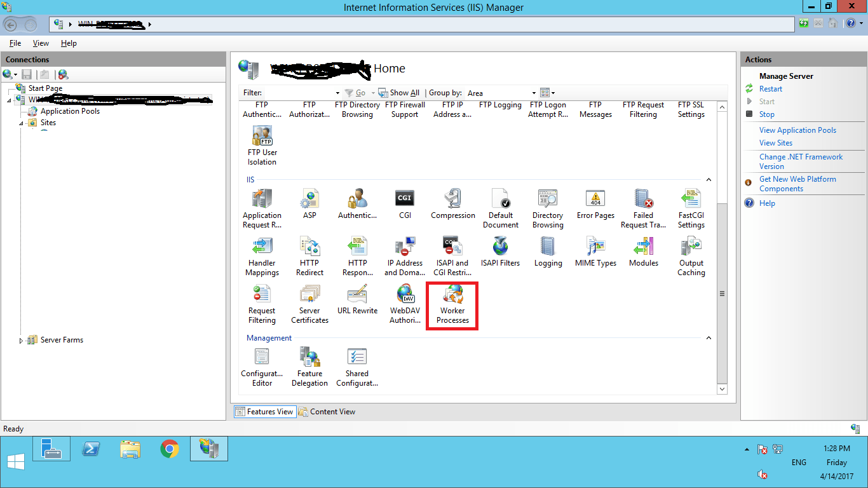The image size is (868, 488).
Task: Open the Authentication feature in IIS group
Action: point(357,204)
